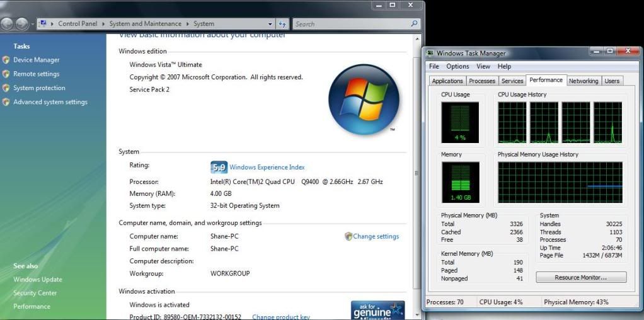Click the Back arrow in Control Panel window

[7, 24]
